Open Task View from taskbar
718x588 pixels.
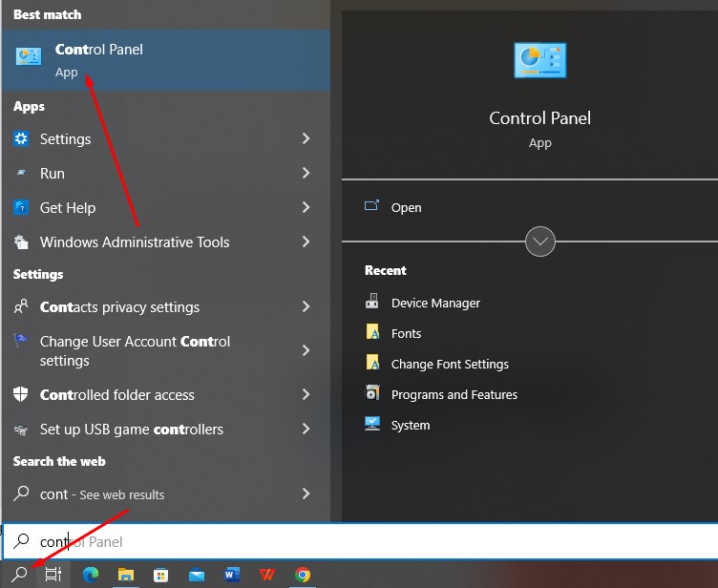(x=53, y=574)
